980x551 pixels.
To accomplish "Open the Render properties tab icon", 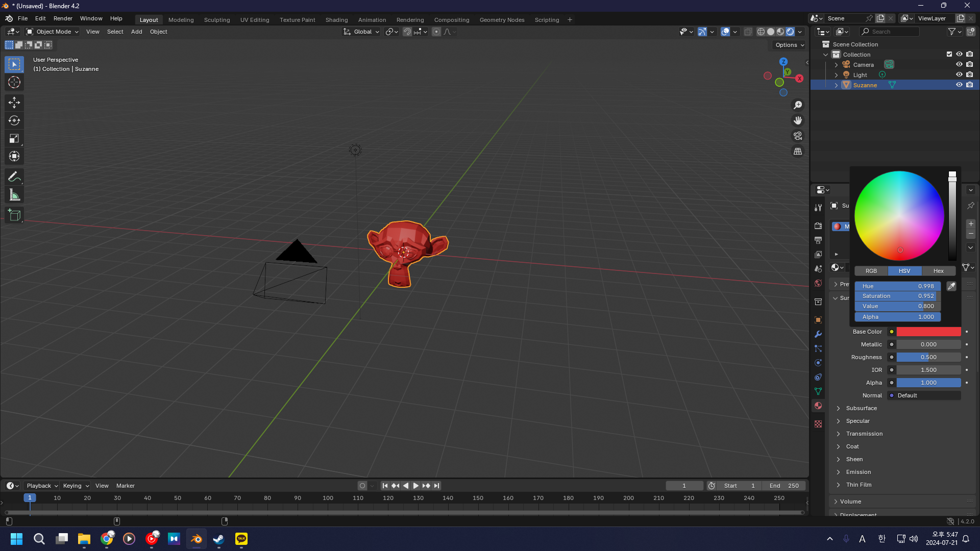I will click(x=818, y=226).
